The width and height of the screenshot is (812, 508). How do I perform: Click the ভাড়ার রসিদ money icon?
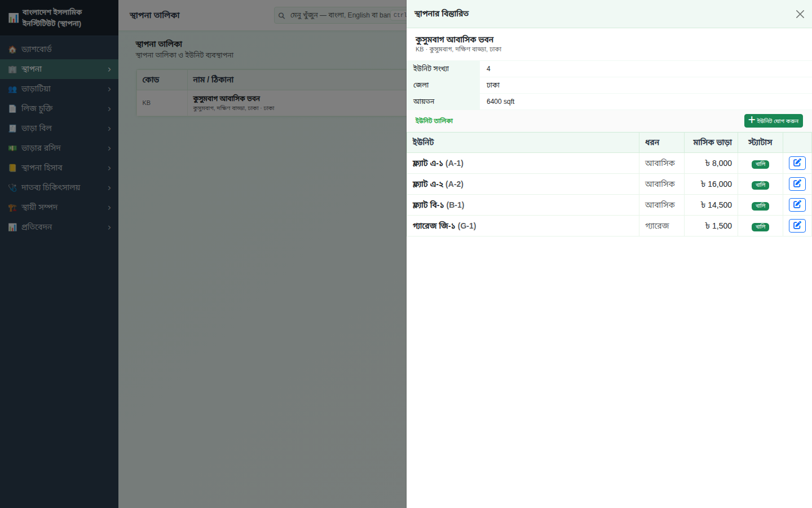click(12, 148)
